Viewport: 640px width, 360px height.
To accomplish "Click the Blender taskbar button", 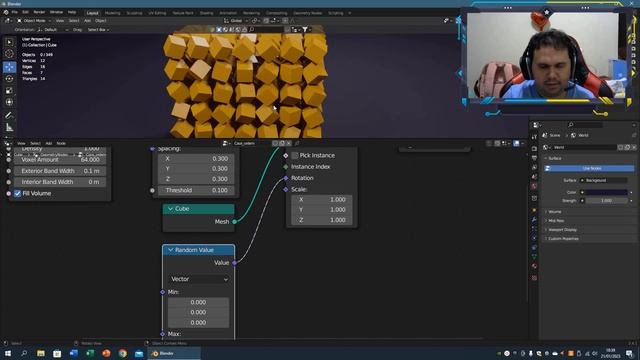I will pos(174,353).
